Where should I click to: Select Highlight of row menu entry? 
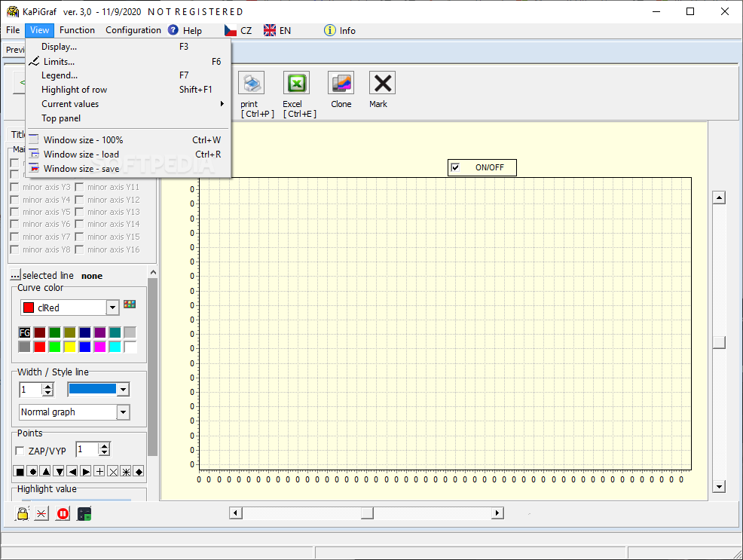tap(128, 90)
